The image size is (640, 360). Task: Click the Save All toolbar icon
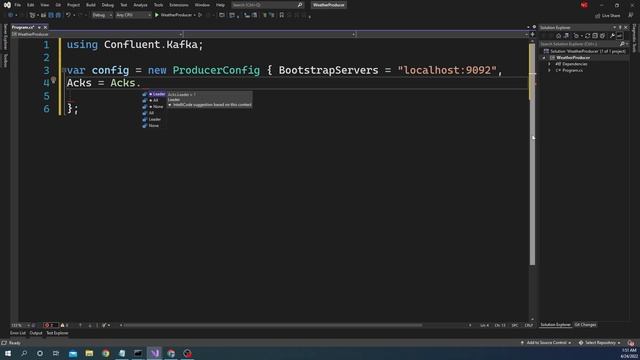coord(58,15)
